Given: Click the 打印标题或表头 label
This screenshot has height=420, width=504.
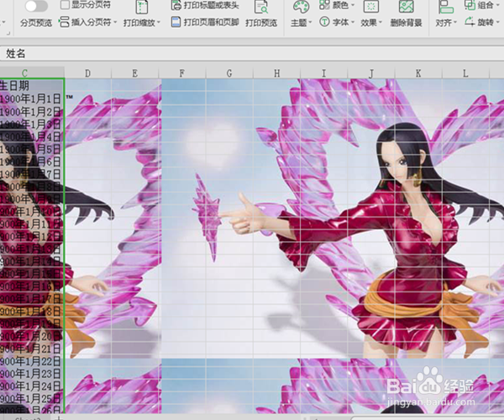Looking at the screenshot, I should coord(211,5).
